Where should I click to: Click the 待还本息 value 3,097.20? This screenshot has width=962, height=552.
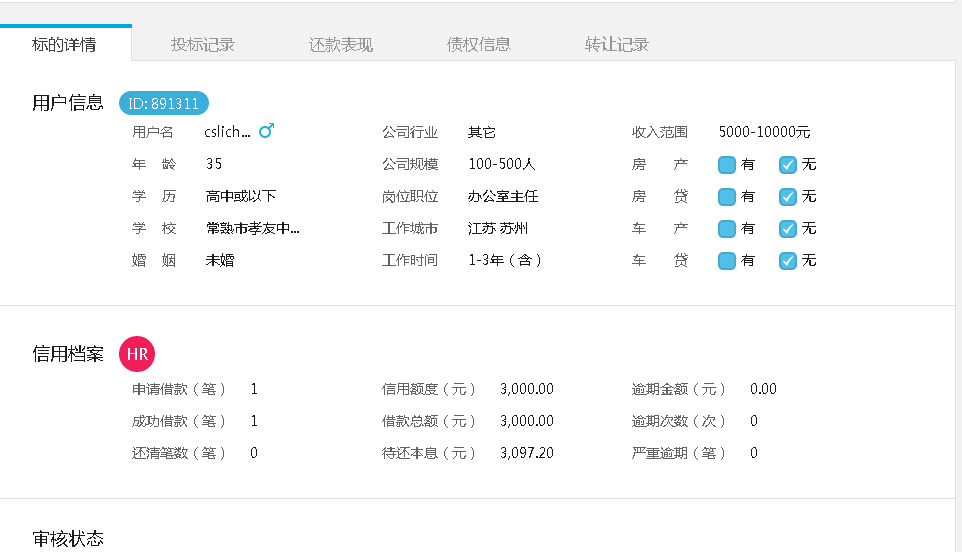pos(526,453)
